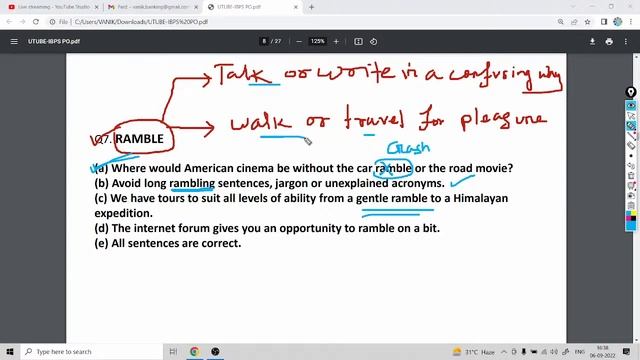Clear all ink with trash icon

(631, 176)
